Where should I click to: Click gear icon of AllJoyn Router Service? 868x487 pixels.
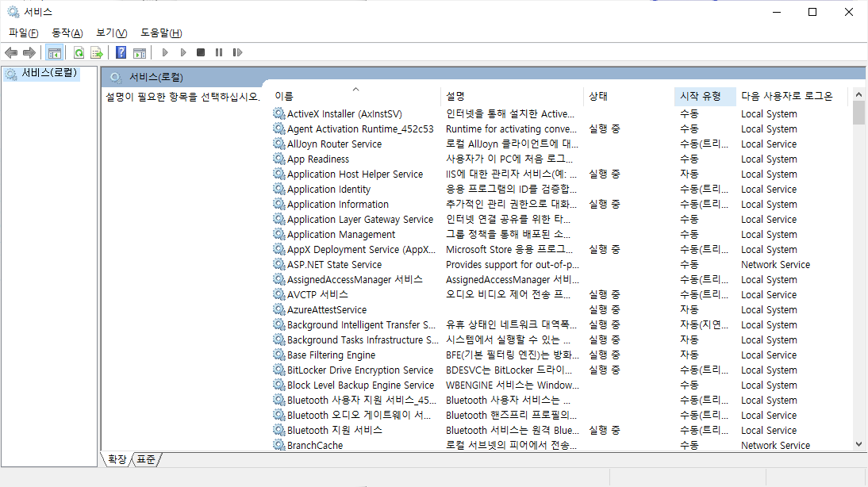point(279,144)
